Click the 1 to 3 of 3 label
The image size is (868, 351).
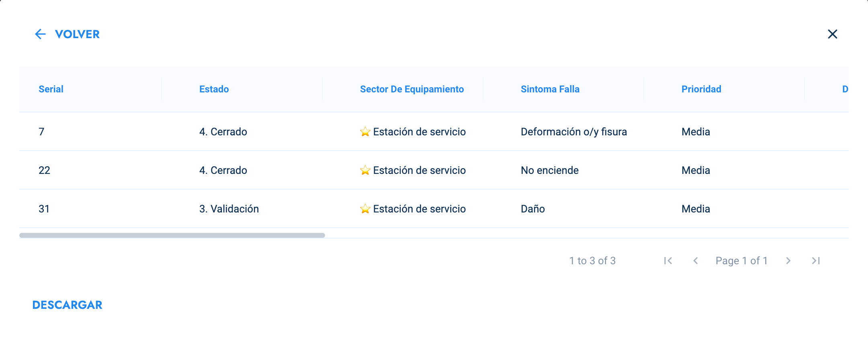[592, 261]
